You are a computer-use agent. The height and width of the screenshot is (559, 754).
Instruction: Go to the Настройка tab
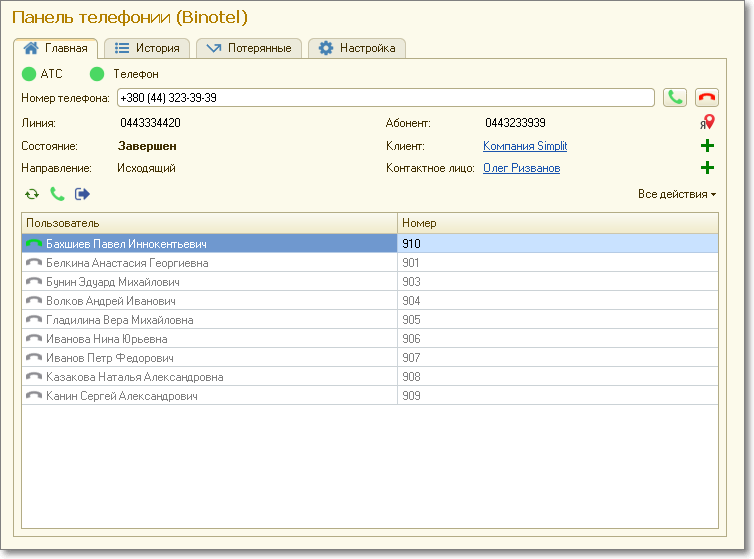(x=357, y=48)
